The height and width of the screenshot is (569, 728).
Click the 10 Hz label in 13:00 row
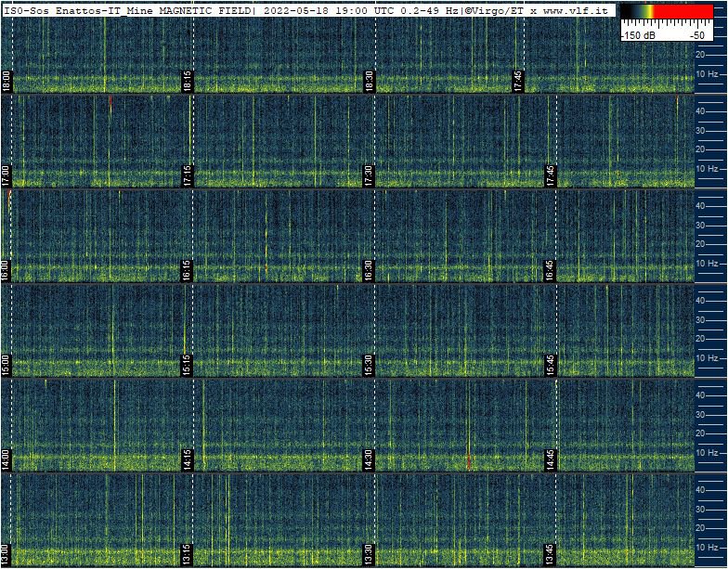point(708,548)
